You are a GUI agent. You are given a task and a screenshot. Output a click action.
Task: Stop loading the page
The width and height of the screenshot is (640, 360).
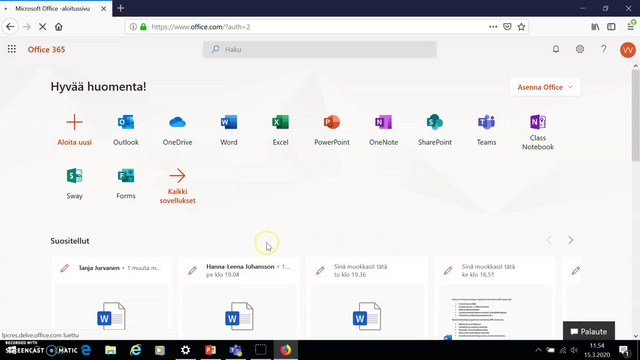coord(42,27)
